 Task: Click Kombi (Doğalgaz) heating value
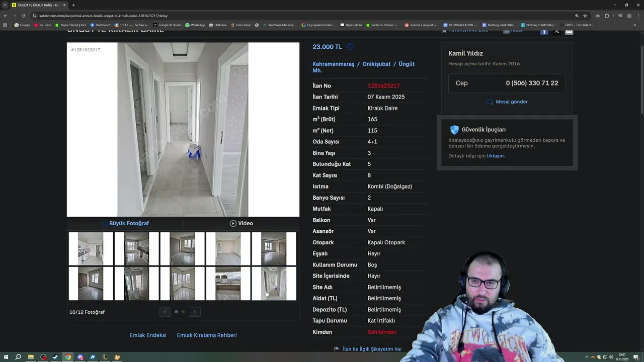pos(389,187)
